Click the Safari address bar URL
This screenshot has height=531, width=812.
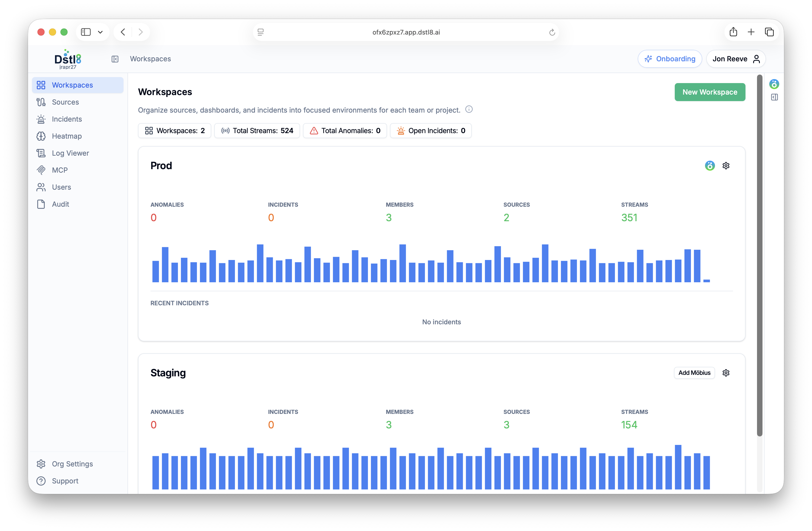click(x=406, y=33)
